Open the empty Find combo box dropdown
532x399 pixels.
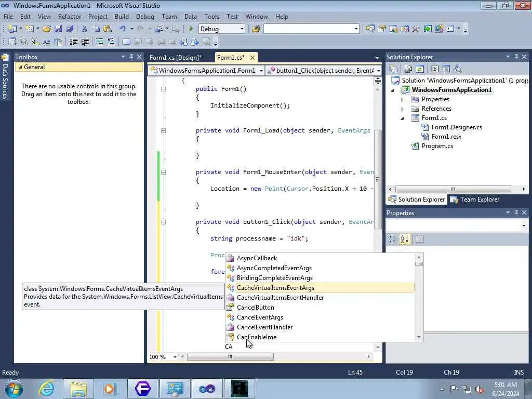coord(356,29)
